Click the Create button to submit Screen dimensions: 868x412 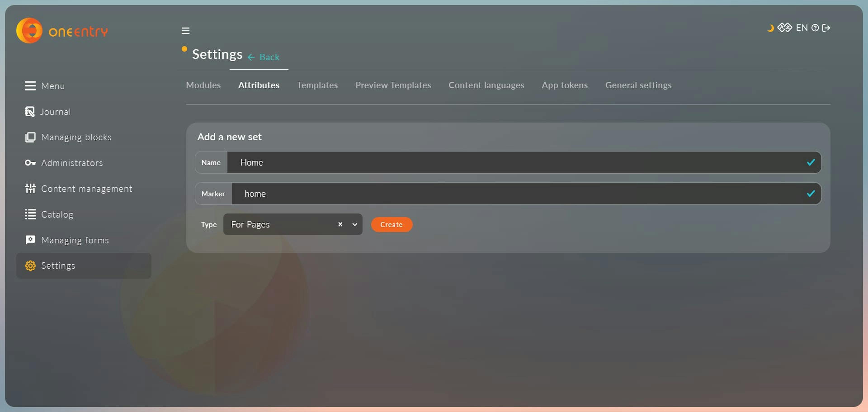(x=391, y=224)
